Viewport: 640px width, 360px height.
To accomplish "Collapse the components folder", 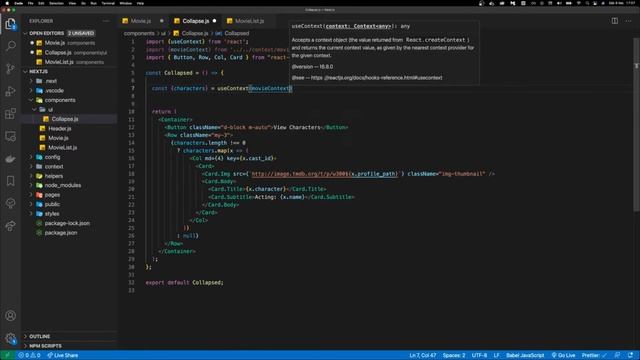I will click(60, 100).
